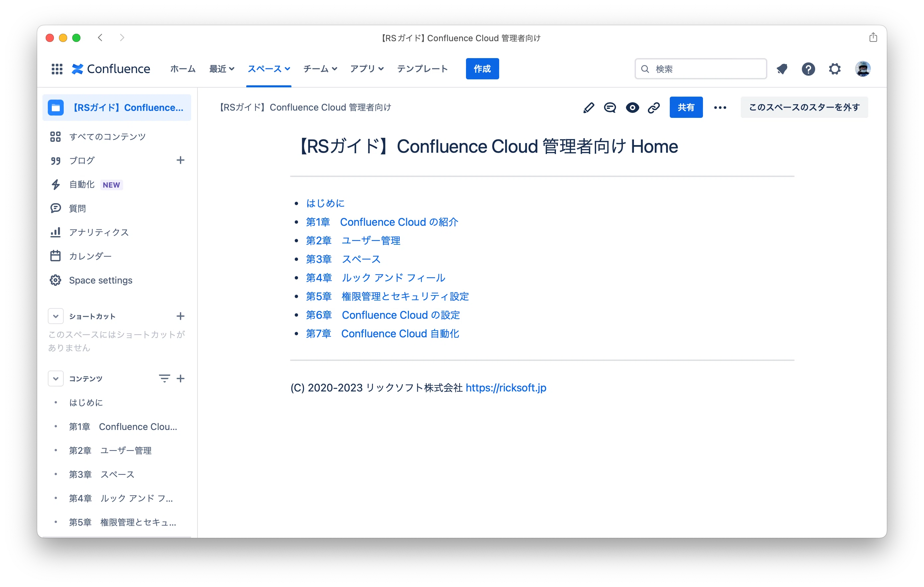Toggle the watch eye icon
The width and height of the screenshot is (924, 587).
pyautogui.click(x=632, y=108)
